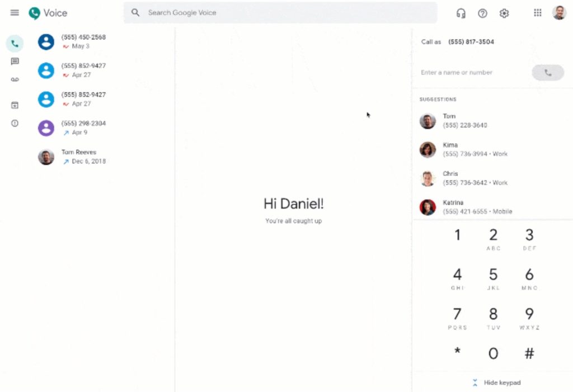The width and height of the screenshot is (573, 392).
Task: Click the headset audio settings icon
Action: coord(461,13)
